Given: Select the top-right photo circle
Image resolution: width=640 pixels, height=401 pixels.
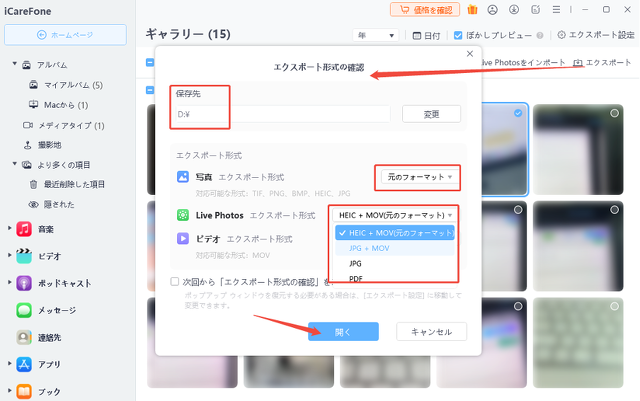Looking at the screenshot, I should coord(614,113).
